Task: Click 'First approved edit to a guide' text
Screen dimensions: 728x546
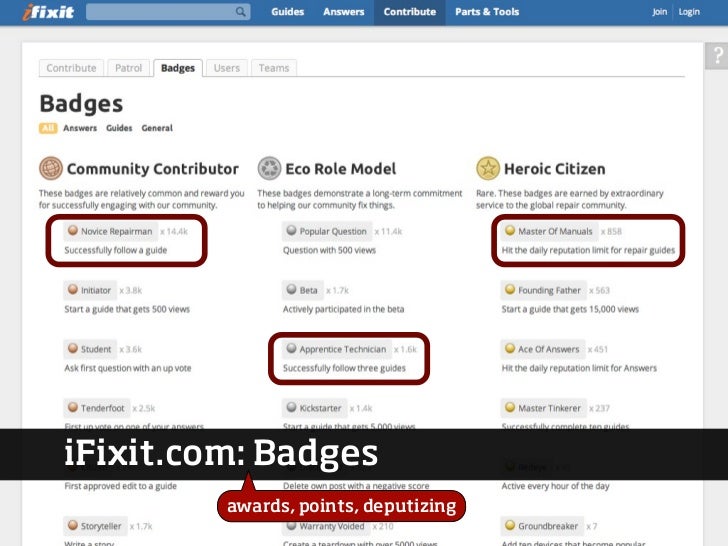Action: [x=121, y=486]
